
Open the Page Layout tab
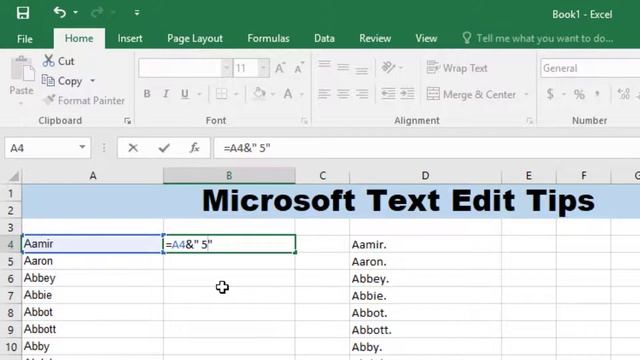point(195,38)
